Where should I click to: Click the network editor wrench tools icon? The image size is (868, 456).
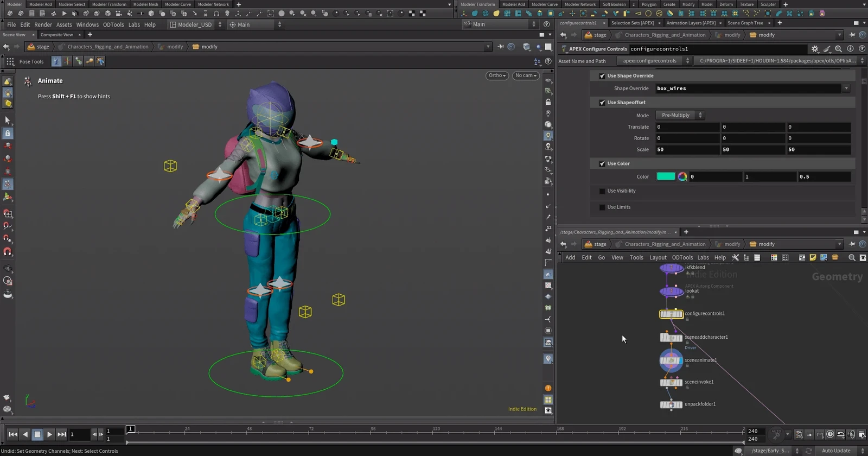(x=736, y=258)
